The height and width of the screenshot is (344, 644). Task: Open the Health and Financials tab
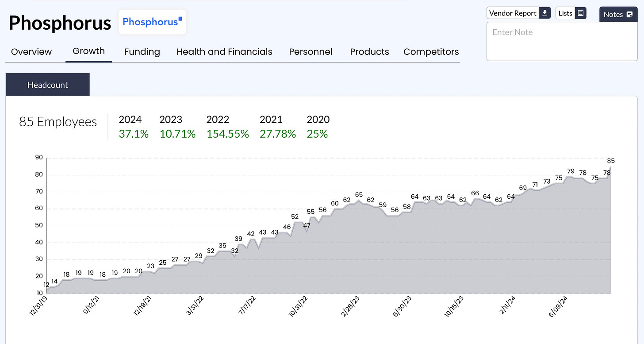point(224,52)
